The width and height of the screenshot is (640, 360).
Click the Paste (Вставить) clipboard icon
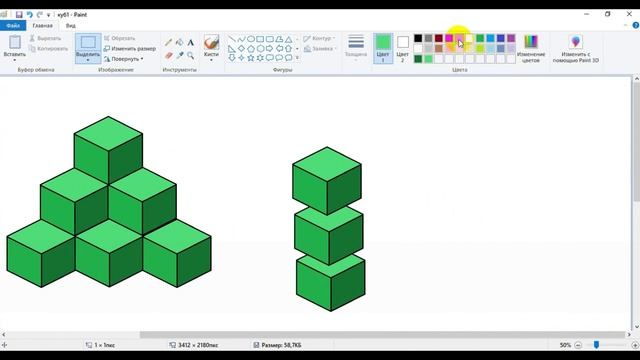(x=15, y=42)
